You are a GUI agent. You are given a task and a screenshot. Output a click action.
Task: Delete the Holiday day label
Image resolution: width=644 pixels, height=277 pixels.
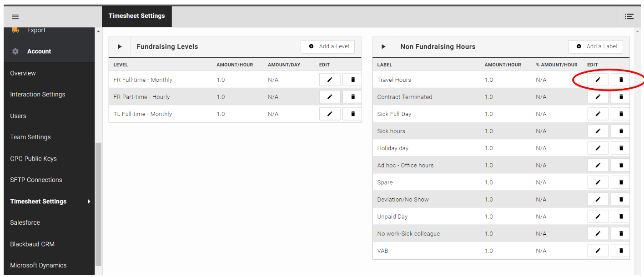pyautogui.click(x=621, y=148)
